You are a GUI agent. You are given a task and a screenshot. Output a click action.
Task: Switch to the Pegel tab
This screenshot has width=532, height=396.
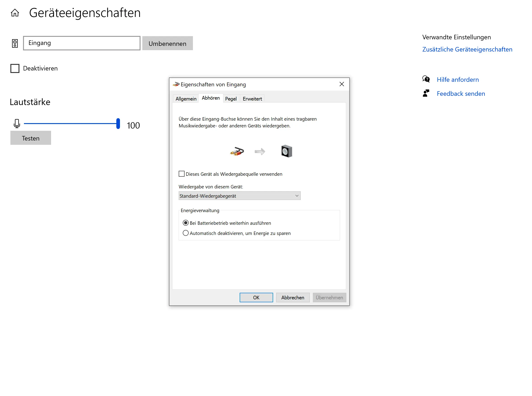(x=231, y=99)
